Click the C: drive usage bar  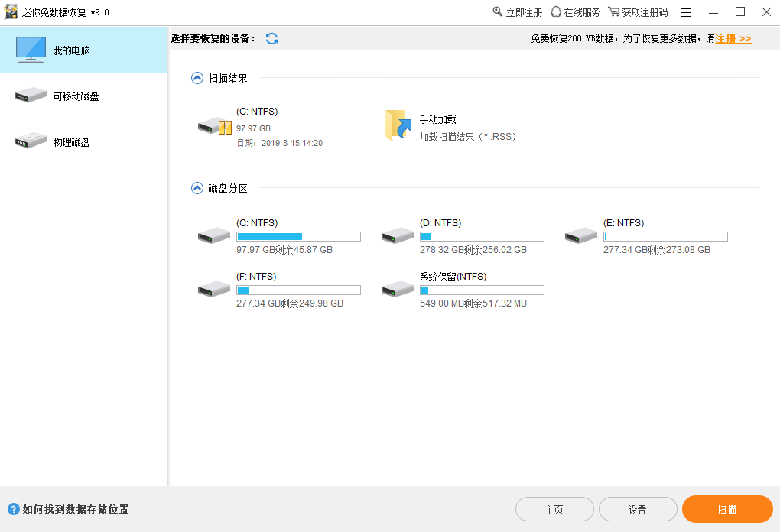(298, 237)
